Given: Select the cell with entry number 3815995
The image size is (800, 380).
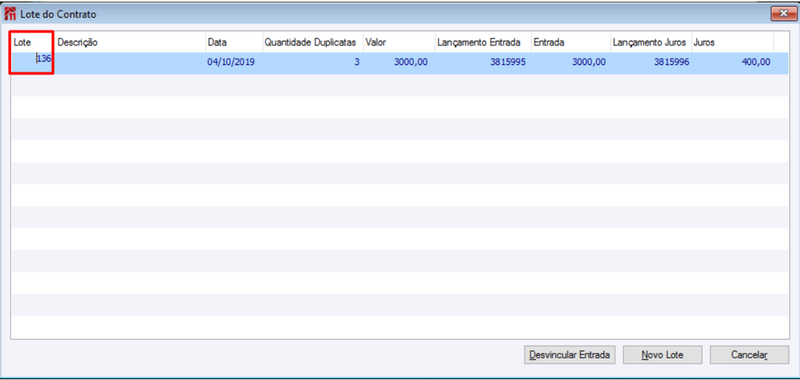Looking at the screenshot, I should [483, 63].
